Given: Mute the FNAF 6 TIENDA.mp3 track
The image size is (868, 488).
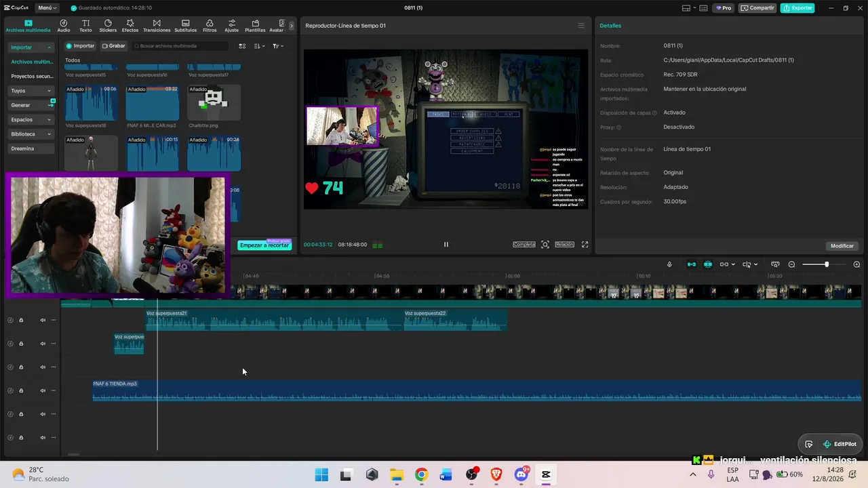Looking at the screenshot, I should [x=43, y=390].
